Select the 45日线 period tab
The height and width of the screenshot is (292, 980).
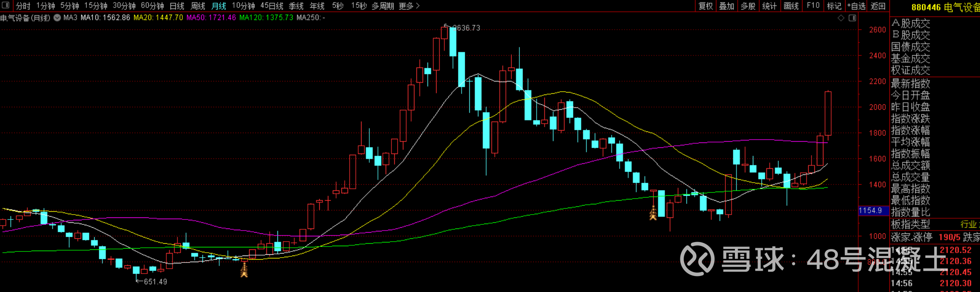[x=272, y=6]
